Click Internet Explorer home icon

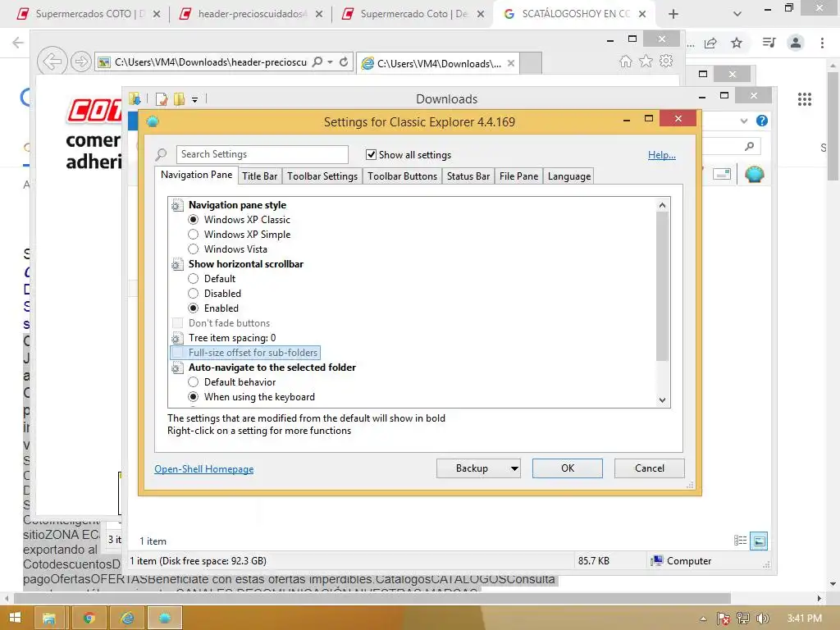(626, 61)
